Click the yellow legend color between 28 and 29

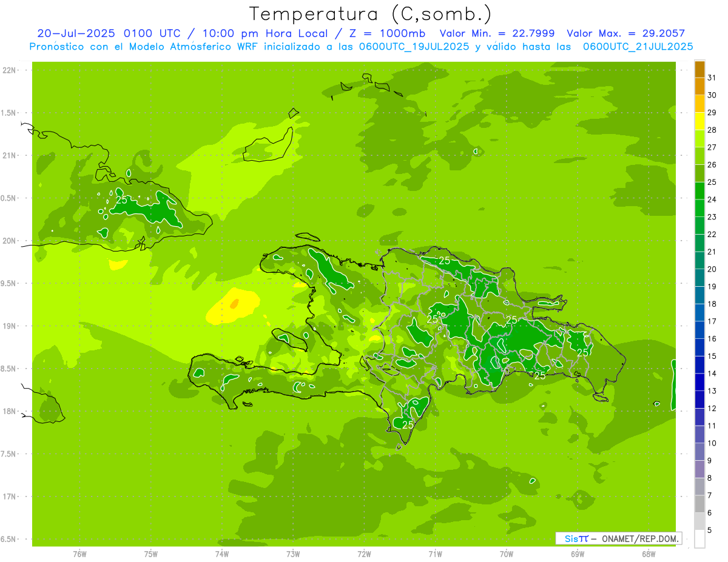[x=699, y=121]
